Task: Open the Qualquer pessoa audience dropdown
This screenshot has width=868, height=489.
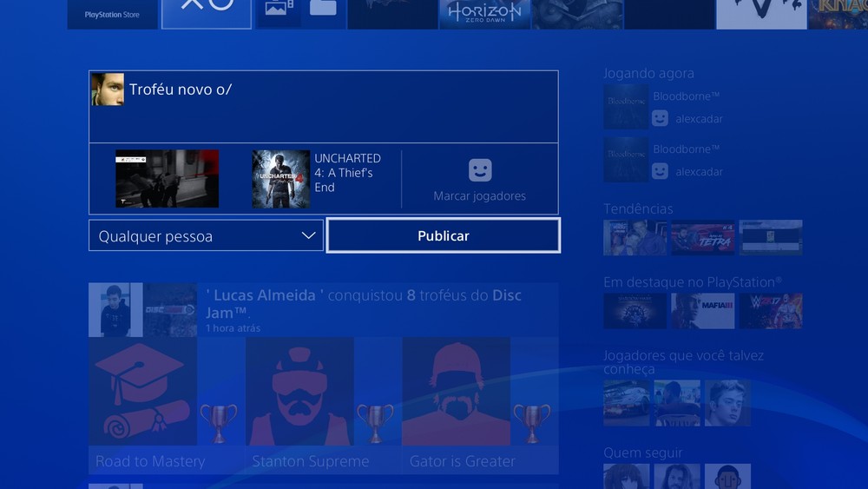Action: coord(206,236)
